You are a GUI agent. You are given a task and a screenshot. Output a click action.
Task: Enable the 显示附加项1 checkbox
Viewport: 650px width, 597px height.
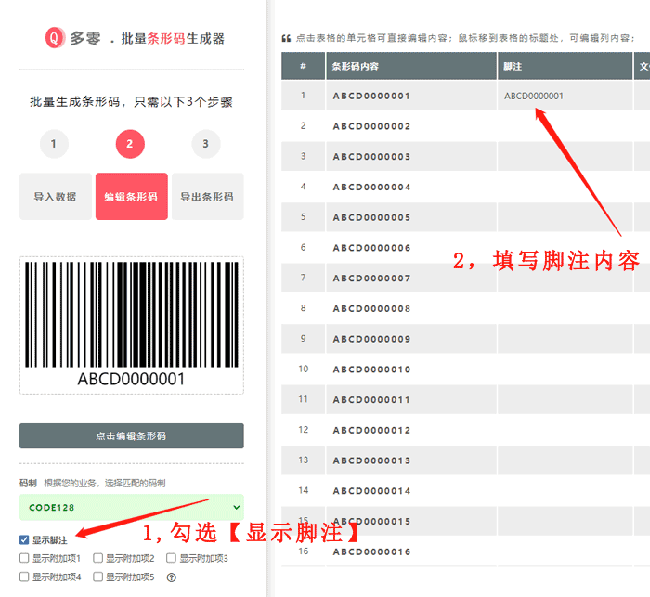[24, 558]
